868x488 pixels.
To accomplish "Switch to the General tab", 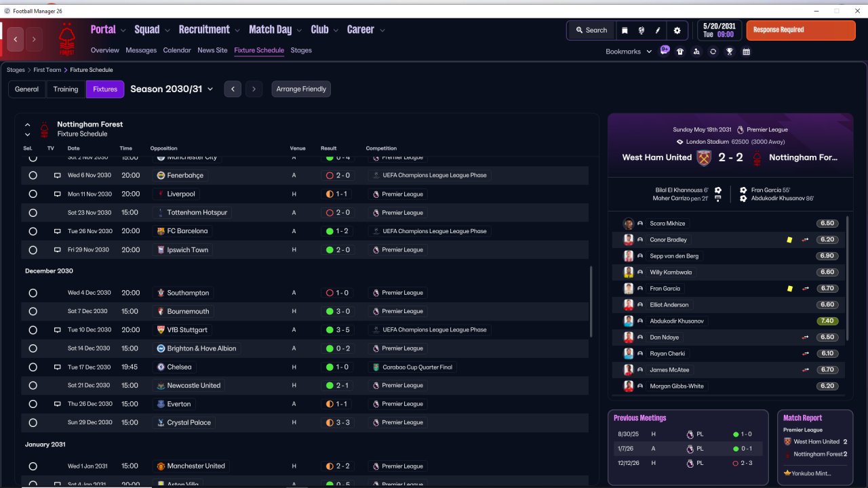I will (27, 89).
